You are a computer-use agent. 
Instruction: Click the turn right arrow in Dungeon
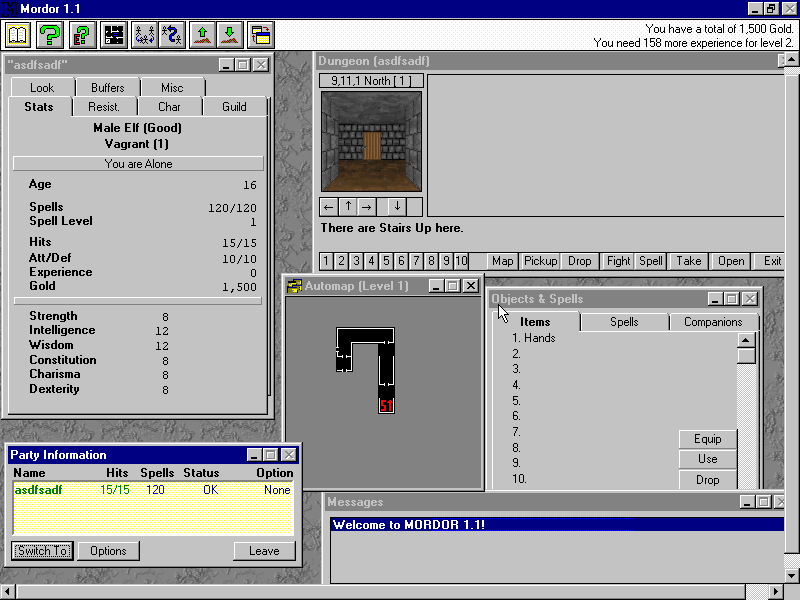pos(366,207)
